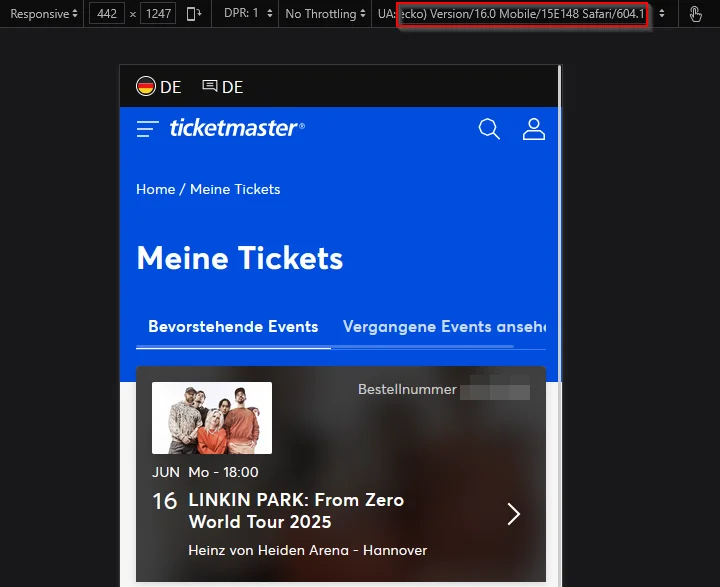Open the DPR dropdown

[248, 13]
